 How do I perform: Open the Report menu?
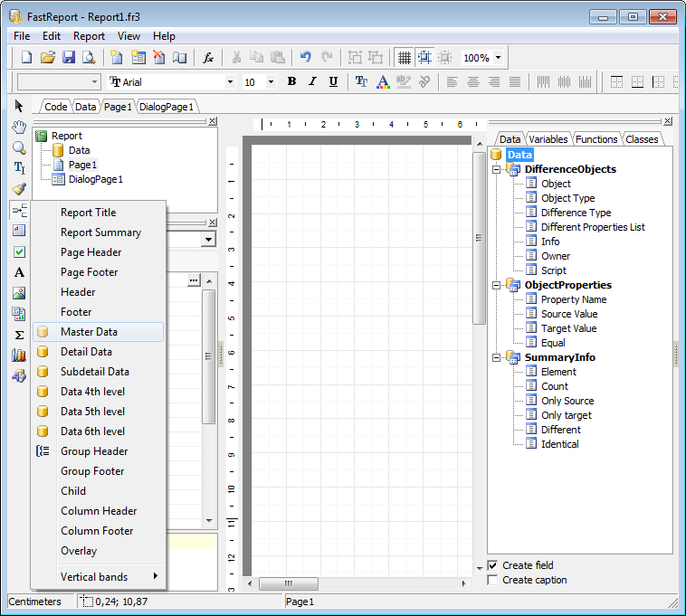point(89,36)
